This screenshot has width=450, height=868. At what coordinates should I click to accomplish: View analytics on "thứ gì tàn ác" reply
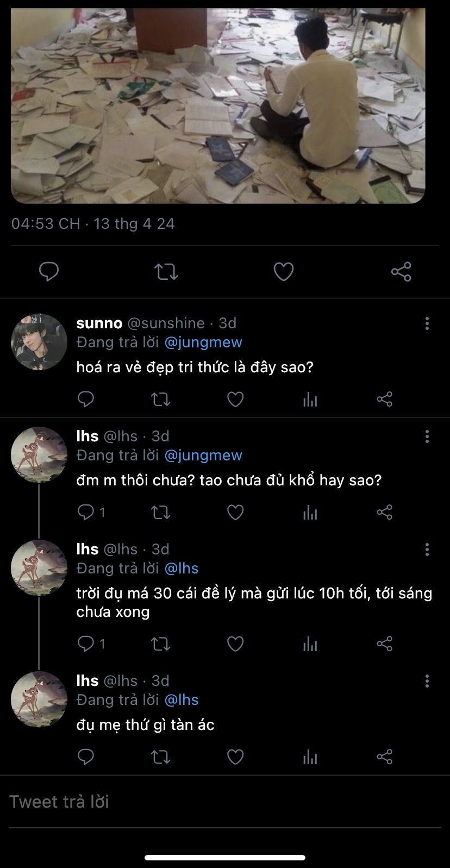coord(310,757)
